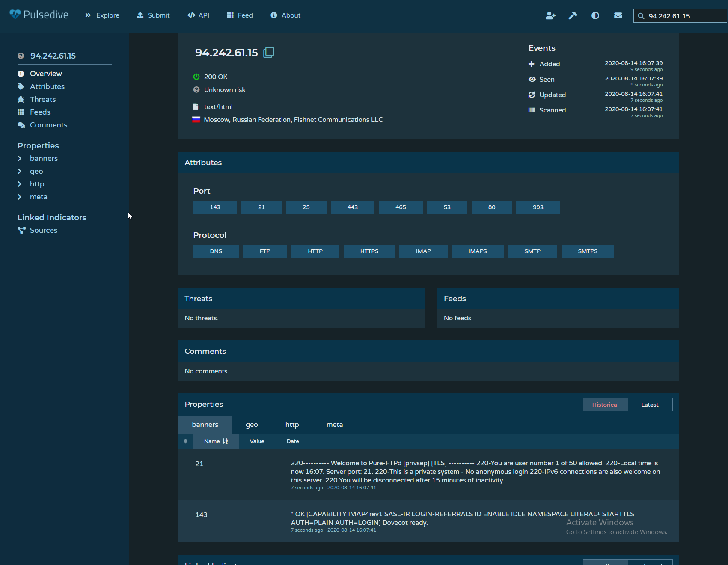Click the Submit upload icon
The width and height of the screenshot is (728, 565).
tap(140, 15)
